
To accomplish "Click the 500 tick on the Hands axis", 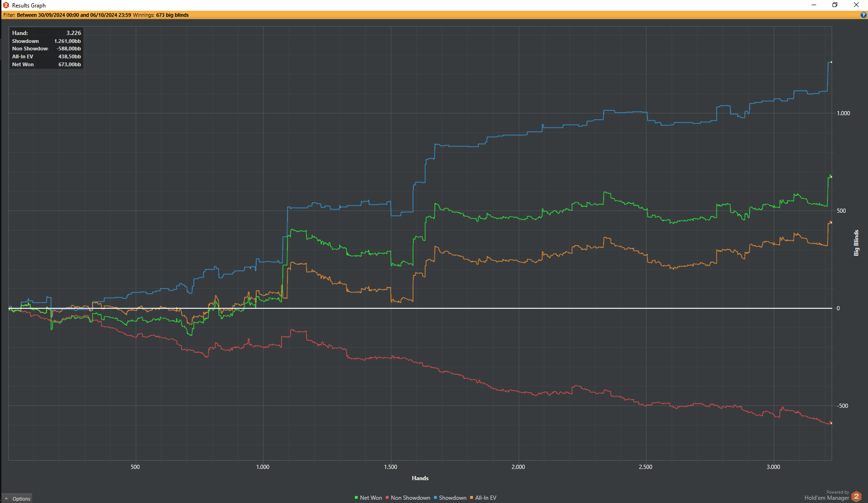I will point(135,467).
